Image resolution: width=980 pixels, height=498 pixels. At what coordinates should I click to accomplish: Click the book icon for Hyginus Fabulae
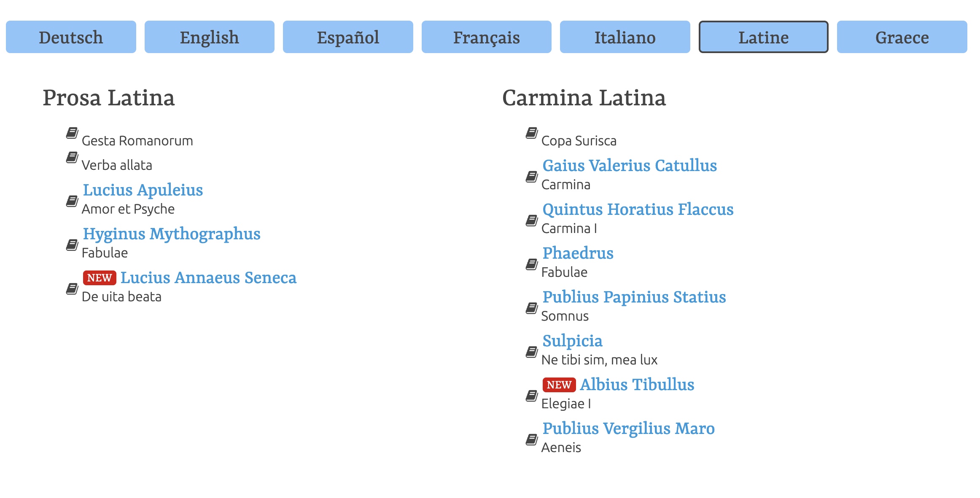click(x=72, y=245)
